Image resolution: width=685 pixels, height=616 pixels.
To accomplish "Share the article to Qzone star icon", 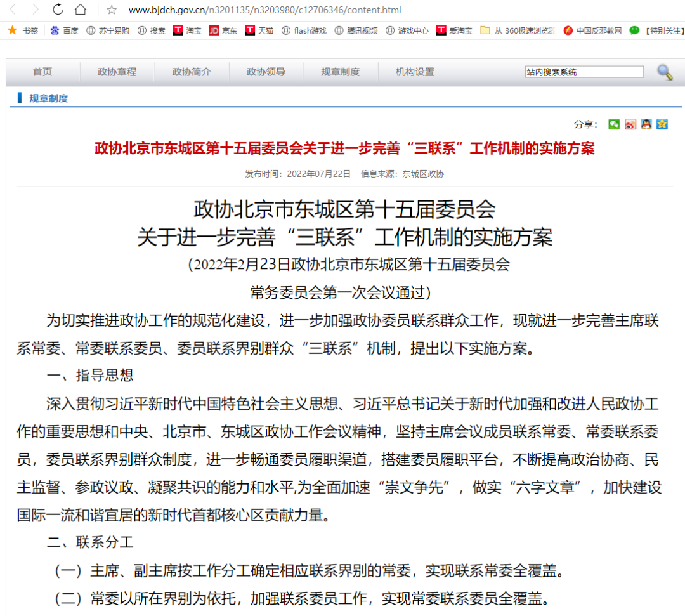I will pos(662,124).
